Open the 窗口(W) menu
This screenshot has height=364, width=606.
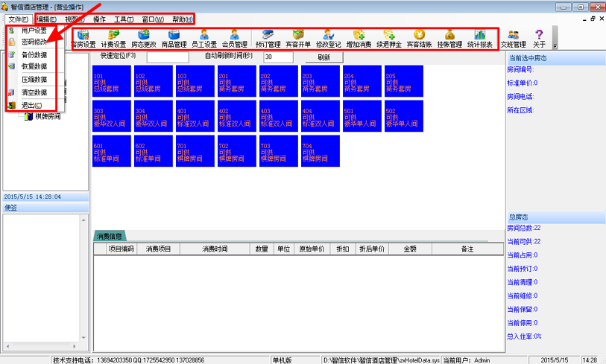tap(153, 19)
